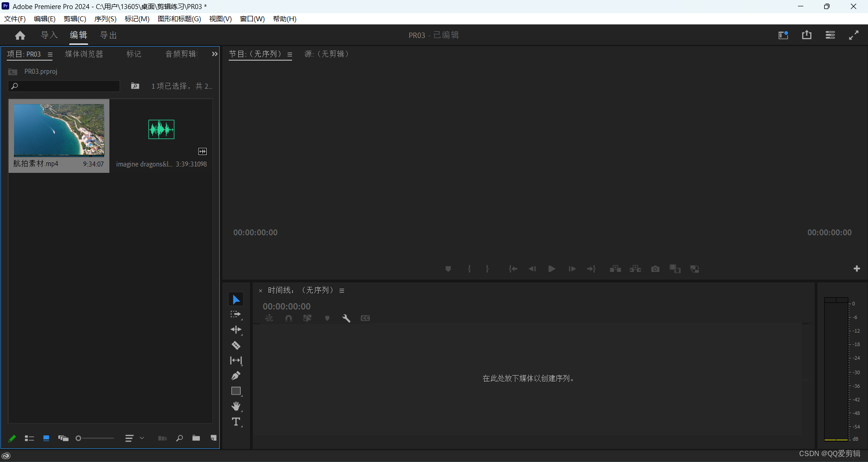This screenshot has width=868, height=462.
Task: Open the sort icons dropdown
Action: coord(135,438)
